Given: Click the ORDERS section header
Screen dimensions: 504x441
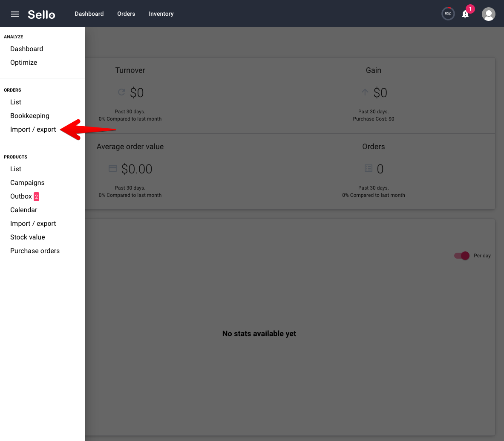Looking at the screenshot, I should pyautogui.click(x=12, y=90).
